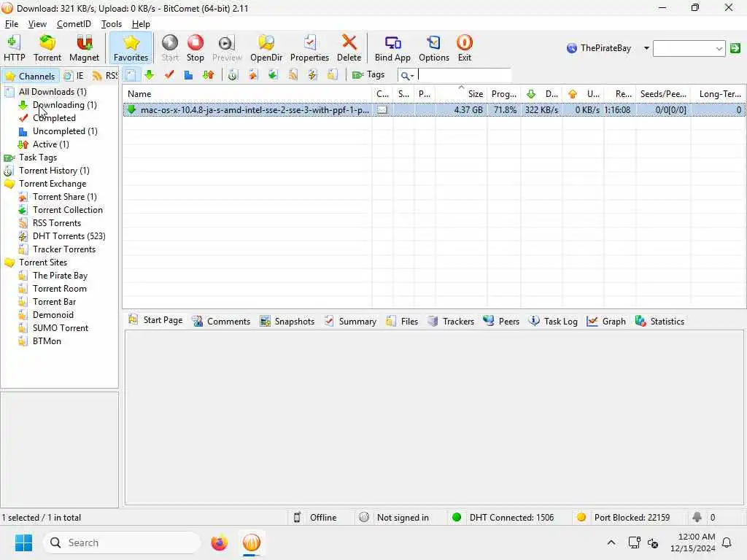This screenshot has height=560, width=747.
Task: Click the RSS torrents filter icon
Action: coord(293,75)
